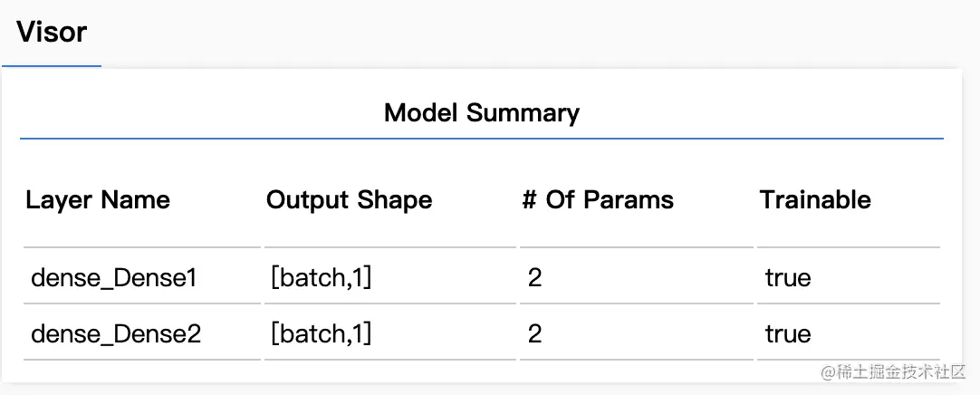
Task: Click the Model Summary card title
Action: (x=481, y=113)
